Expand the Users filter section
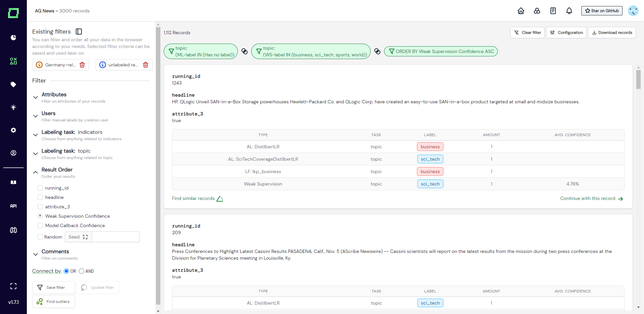644x314 pixels. pyautogui.click(x=36, y=116)
